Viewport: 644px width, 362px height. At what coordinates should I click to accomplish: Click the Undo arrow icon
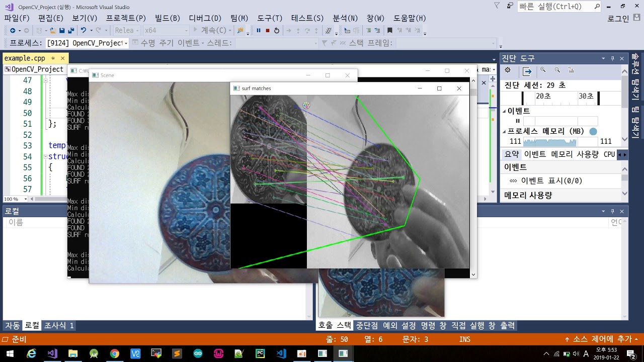[x=83, y=31]
